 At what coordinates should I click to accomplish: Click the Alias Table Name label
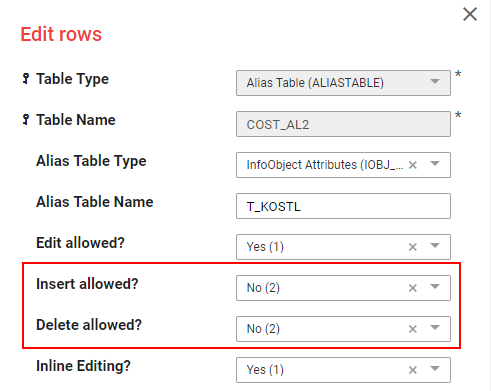pyautogui.click(x=95, y=202)
